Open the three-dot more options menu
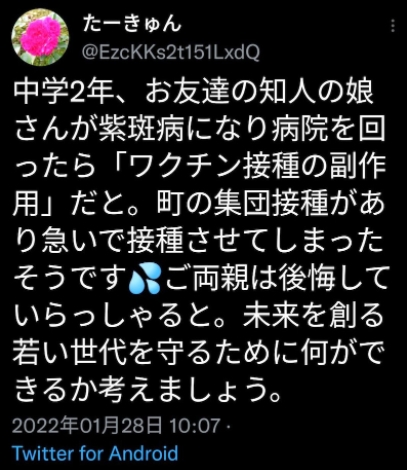The width and height of the screenshot is (407, 470). [393, 26]
